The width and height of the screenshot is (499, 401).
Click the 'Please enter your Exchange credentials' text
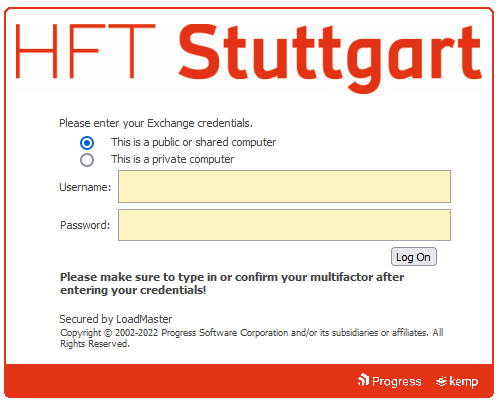pyautogui.click(x=156, y=123)
